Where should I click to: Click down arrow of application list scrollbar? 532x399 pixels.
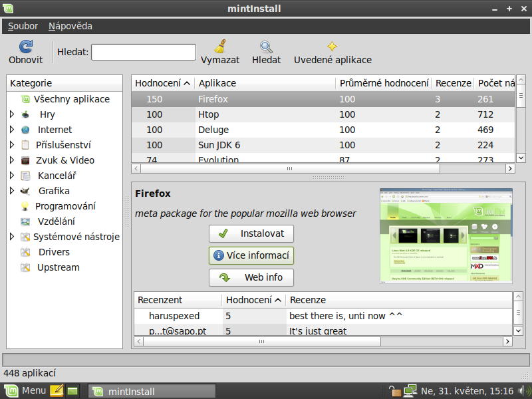click(x=521, y=158)
